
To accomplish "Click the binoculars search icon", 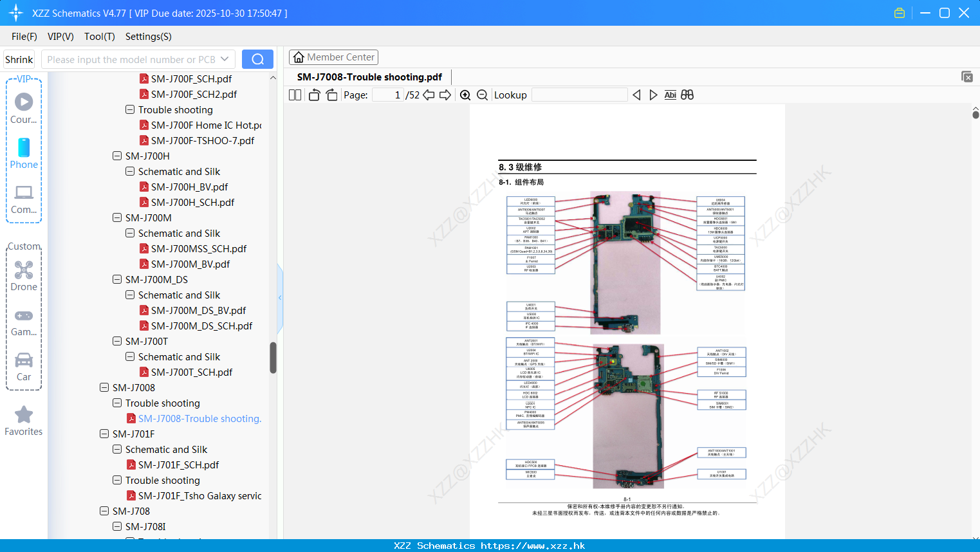I will click(687, 95).
